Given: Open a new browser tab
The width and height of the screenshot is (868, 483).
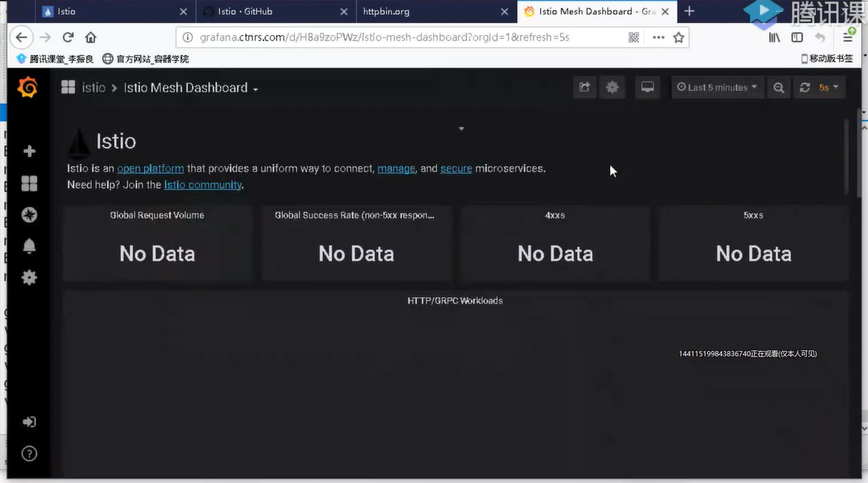Looking at the screenshot, I should (x=689, y=11).
